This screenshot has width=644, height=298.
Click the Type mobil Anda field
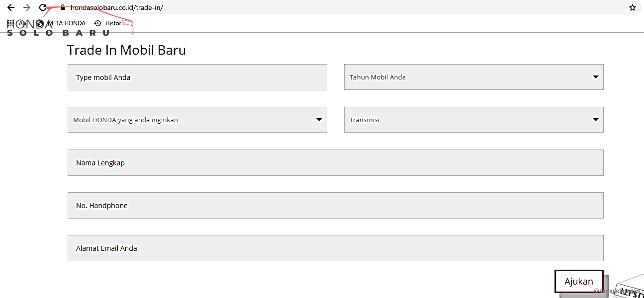pos(197,77)
